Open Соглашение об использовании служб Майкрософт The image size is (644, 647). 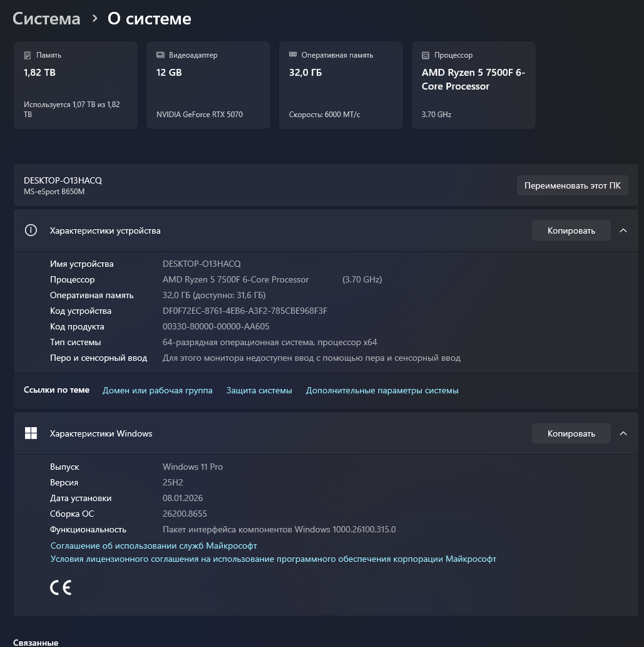(x=153, y=546)
